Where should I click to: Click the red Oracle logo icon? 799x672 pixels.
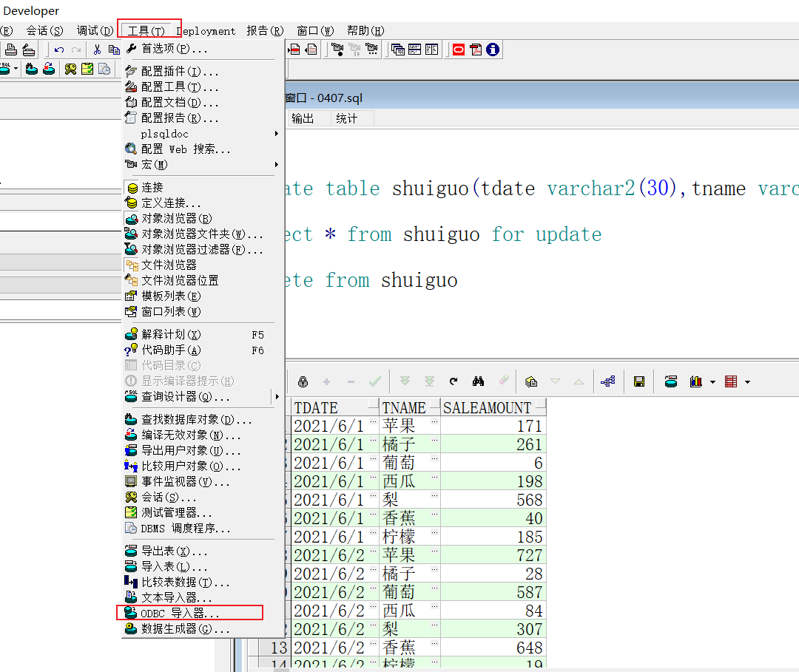coord(459,50)
